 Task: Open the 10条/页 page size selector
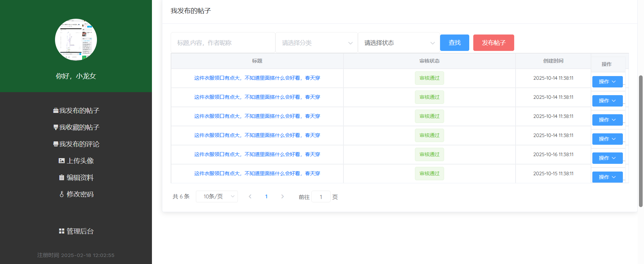[x=217, y=197]
